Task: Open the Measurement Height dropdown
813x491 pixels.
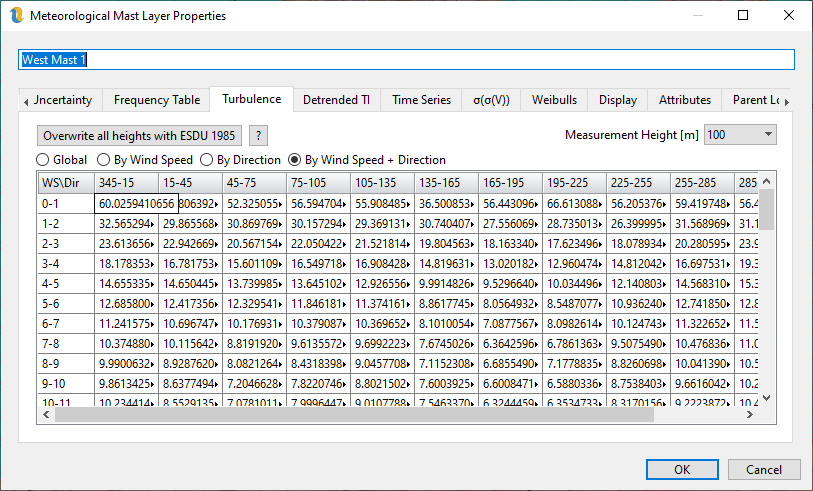Action: click(x=740, y=134)
